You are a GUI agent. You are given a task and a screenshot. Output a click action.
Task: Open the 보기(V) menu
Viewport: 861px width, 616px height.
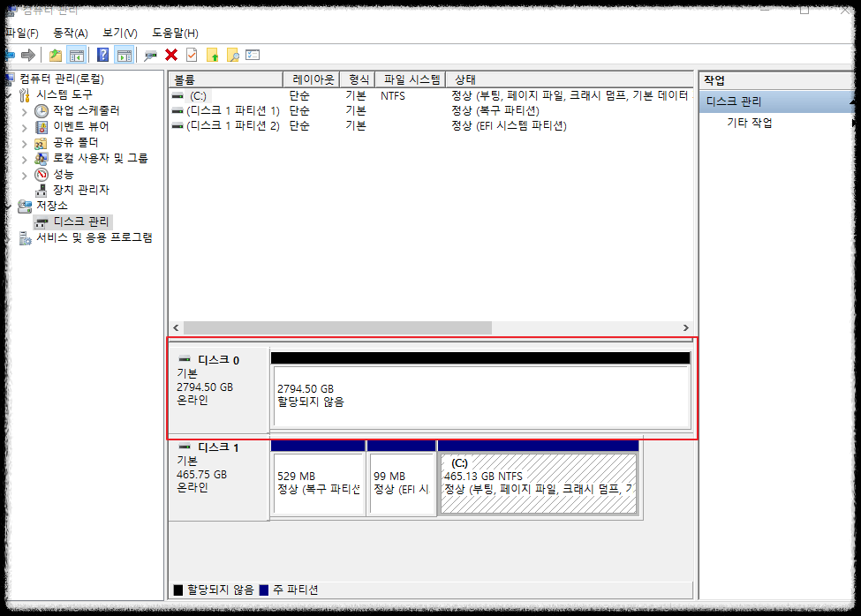(x=120, y=33)
